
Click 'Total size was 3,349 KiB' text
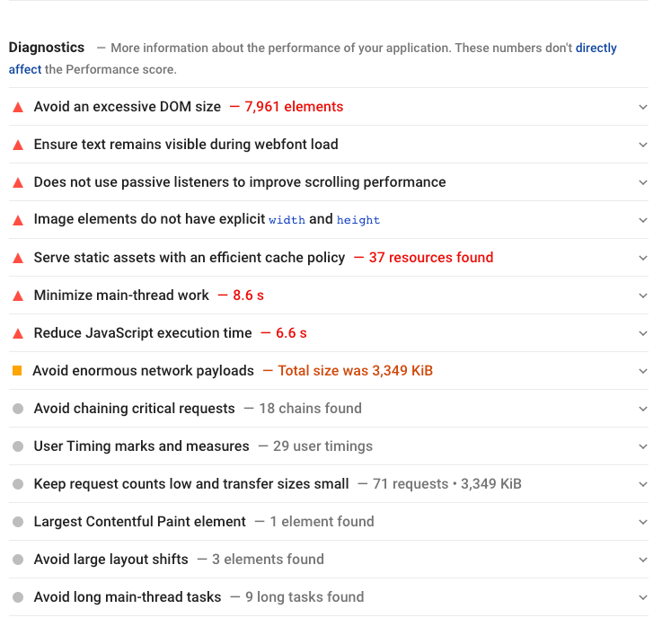pos(355,371)
